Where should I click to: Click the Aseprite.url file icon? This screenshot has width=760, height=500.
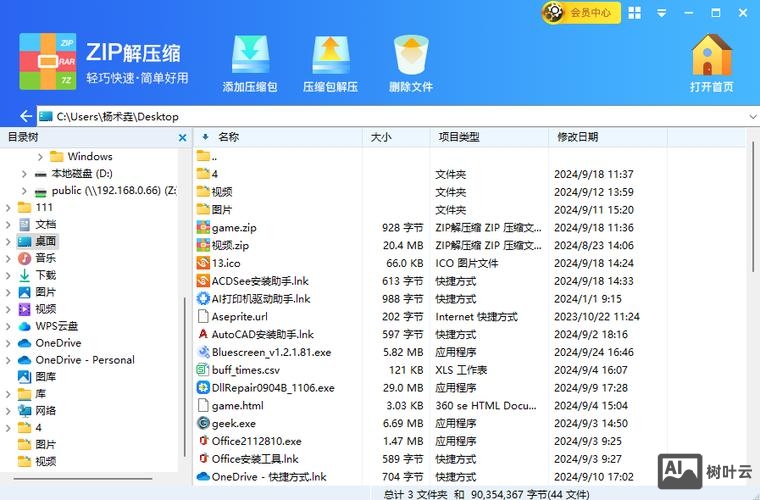click(x=203, y=316)
